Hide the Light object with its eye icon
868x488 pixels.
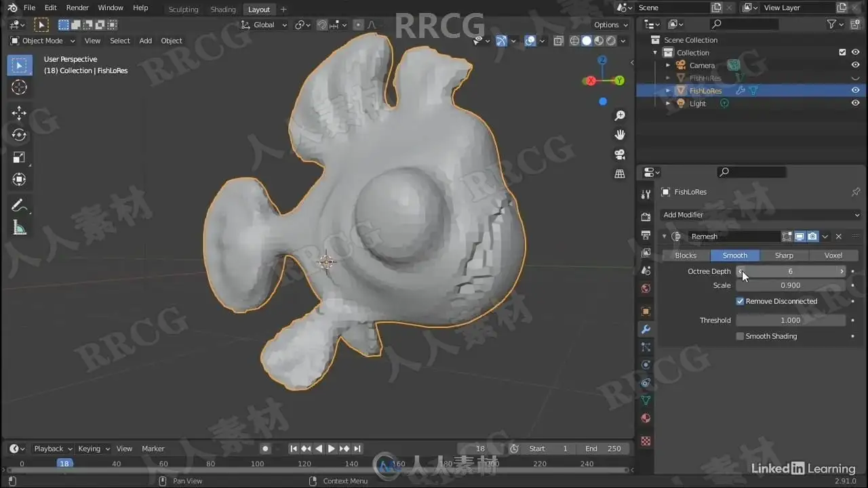tap(856, 104)
